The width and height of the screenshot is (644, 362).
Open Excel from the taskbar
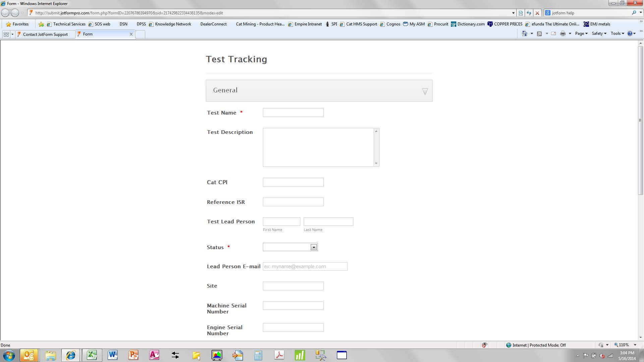click(92, 355)
